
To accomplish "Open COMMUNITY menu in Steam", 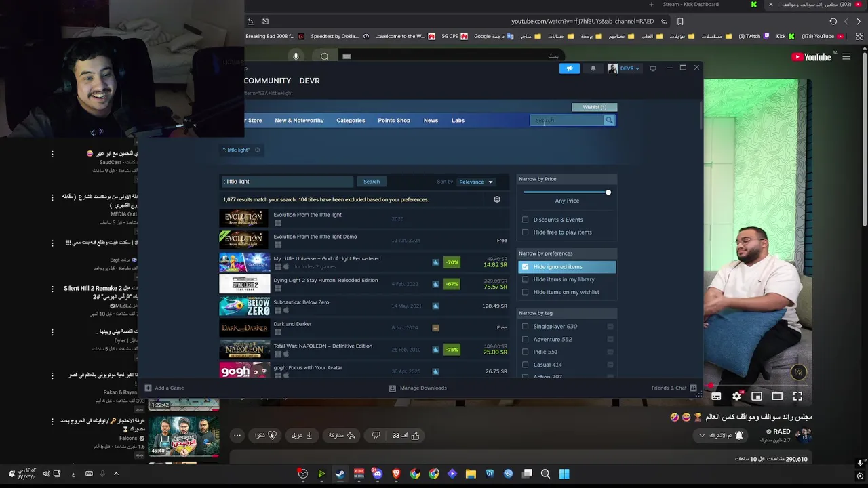I will point(267,81).
